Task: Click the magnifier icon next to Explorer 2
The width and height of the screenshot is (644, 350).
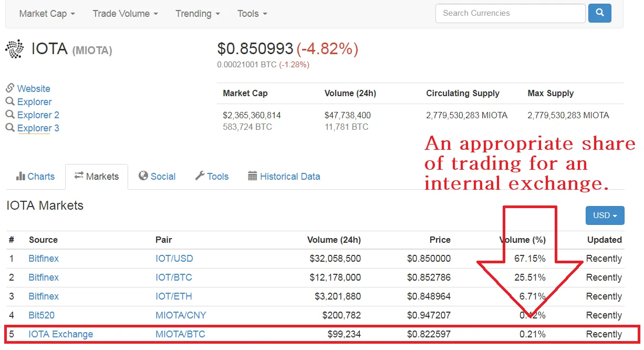Action: pyautogui.click(x=10, y=115)
